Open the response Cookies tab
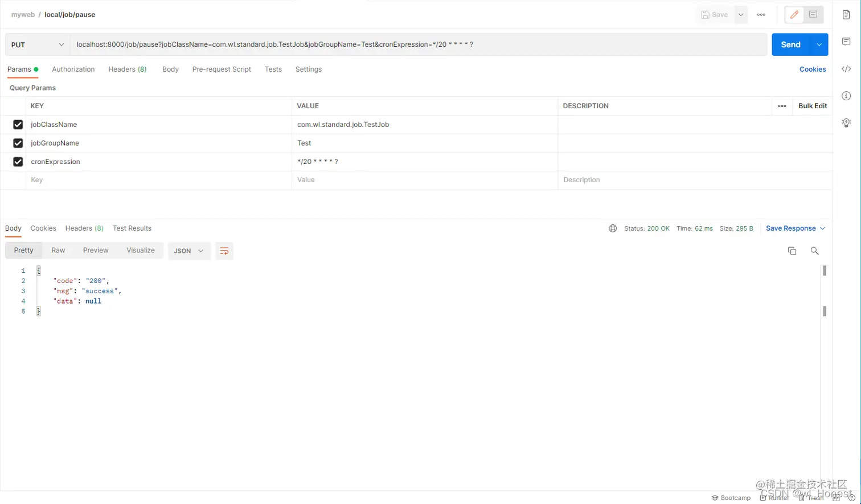 43,228
